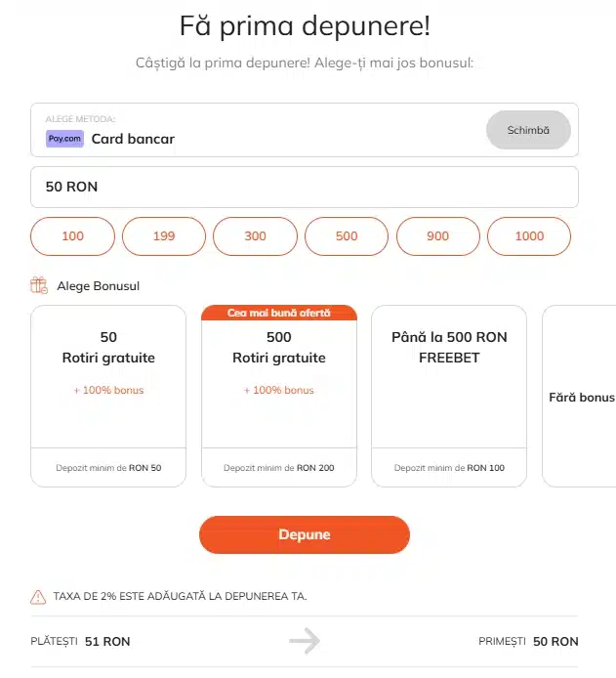Click the Pay.com payment logo icon
616x678 pixels.
[x=64, y=139]
